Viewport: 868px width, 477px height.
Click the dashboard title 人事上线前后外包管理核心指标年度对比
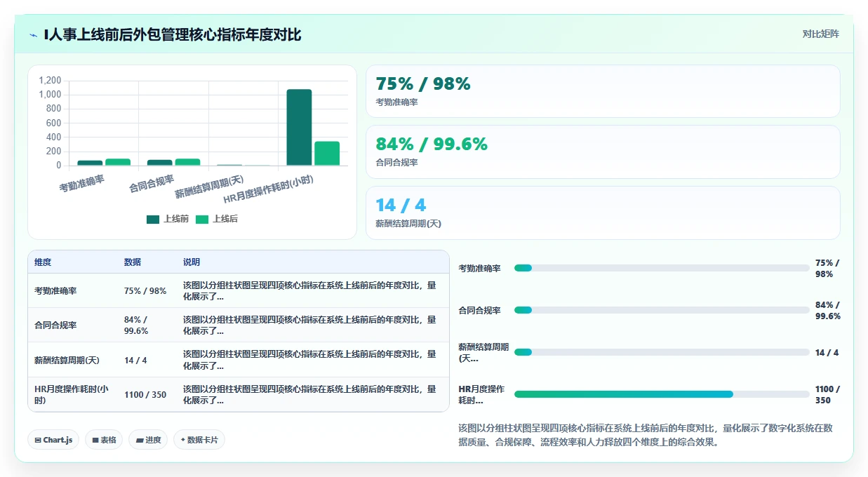[173, 35]
